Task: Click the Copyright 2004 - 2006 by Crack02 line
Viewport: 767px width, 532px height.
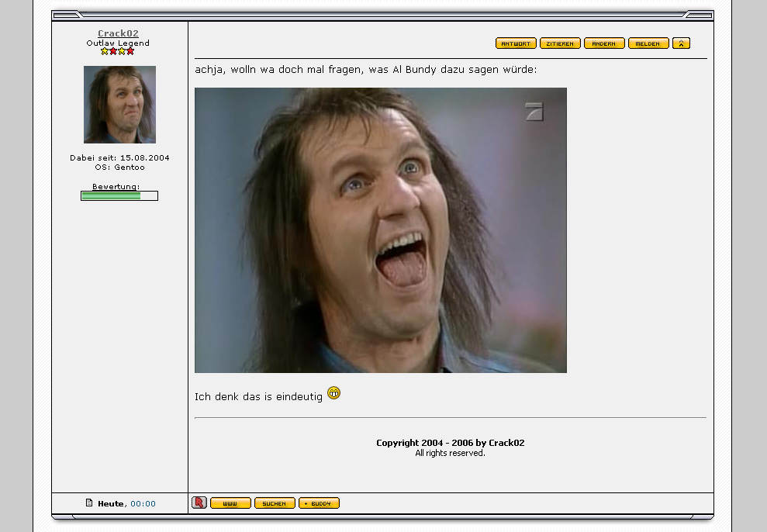Action: click(450, 443)
